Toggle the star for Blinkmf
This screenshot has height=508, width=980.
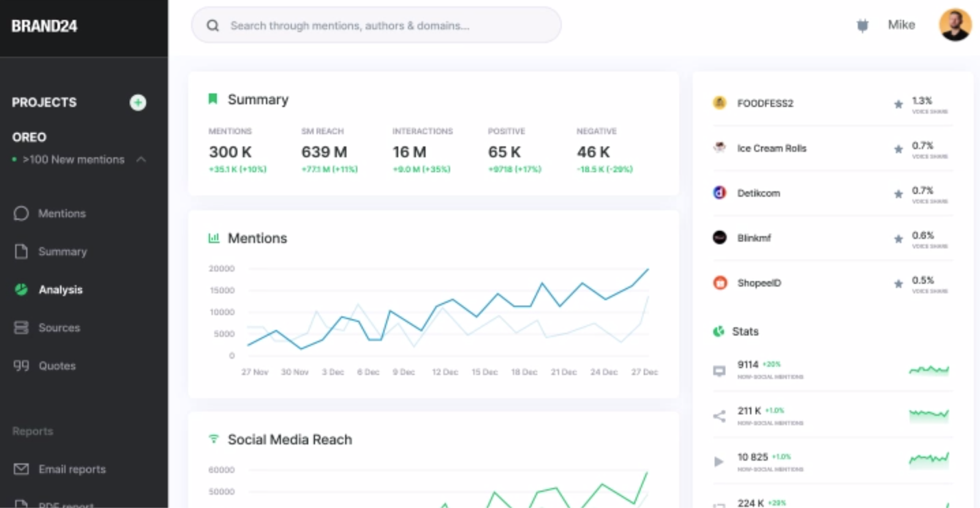(x=898, y=239)
